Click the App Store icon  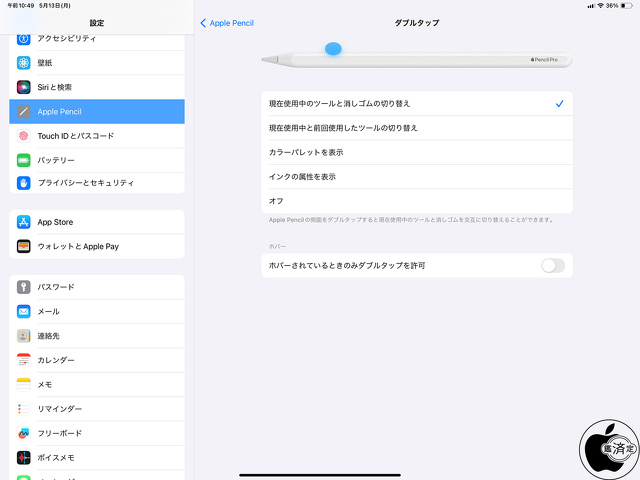24,222
